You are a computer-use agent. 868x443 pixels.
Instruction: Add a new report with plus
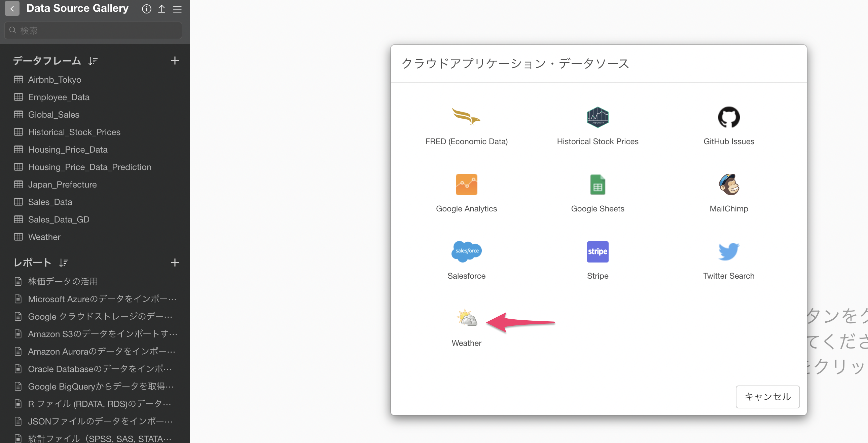[175, 262]
